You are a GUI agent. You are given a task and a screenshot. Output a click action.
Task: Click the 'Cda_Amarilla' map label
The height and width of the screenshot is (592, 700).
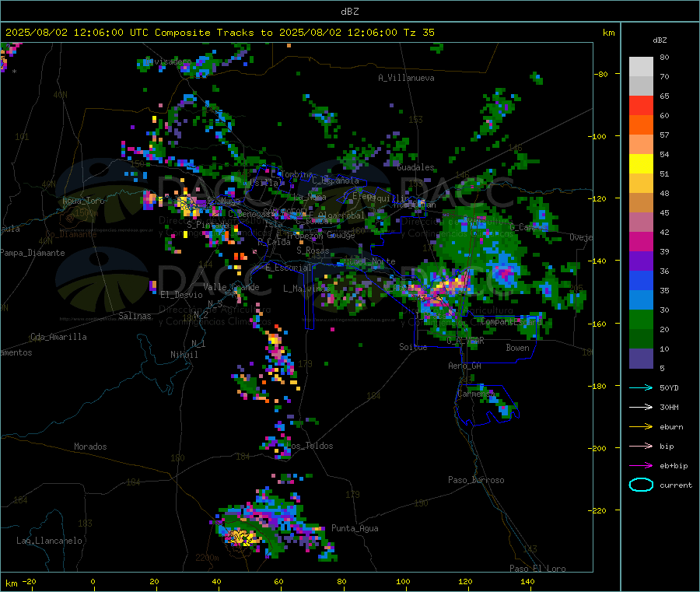(x=58, y=337)
